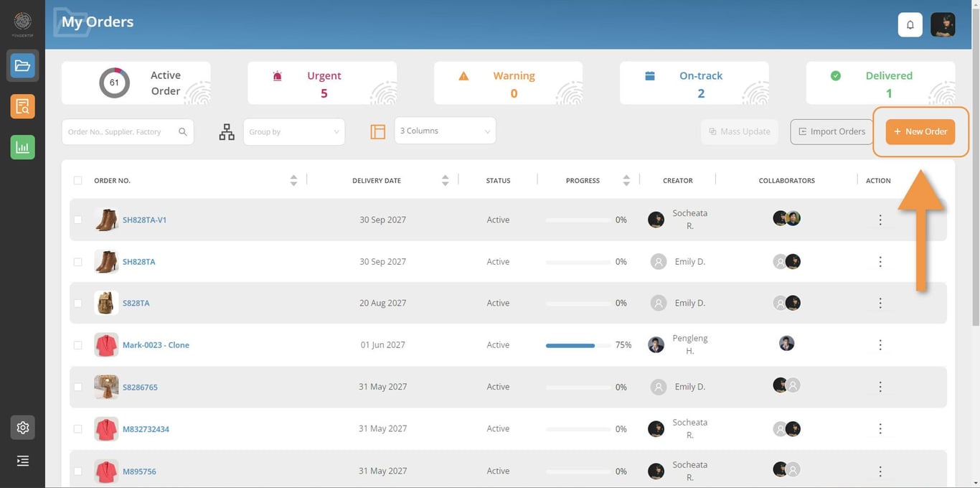
Task: Open the orange inspection search sidebar icon
Action: (x=23, y=107)
